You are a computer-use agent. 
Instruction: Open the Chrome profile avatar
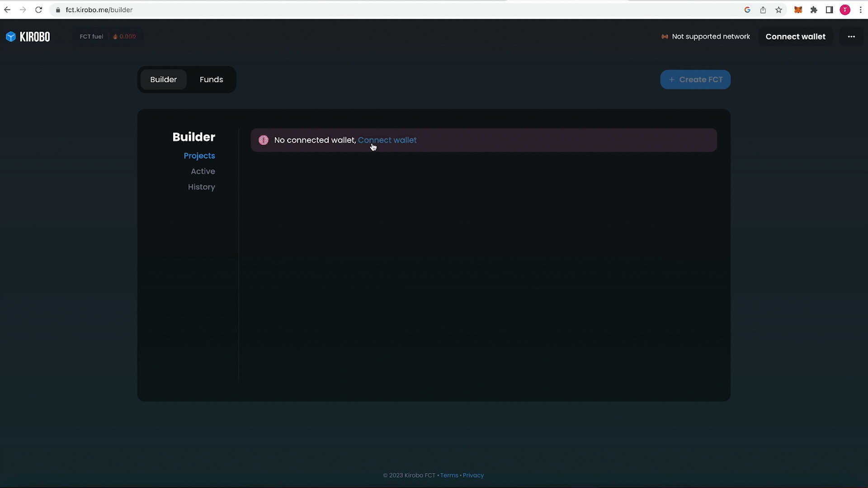click(845, 10)
